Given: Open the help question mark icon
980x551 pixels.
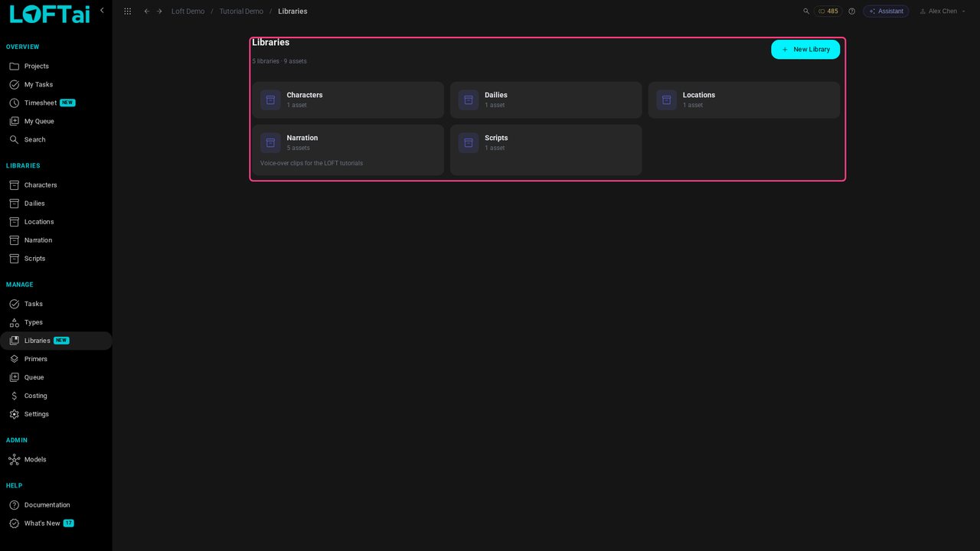Looking at the screenshot, I should 851,11.
